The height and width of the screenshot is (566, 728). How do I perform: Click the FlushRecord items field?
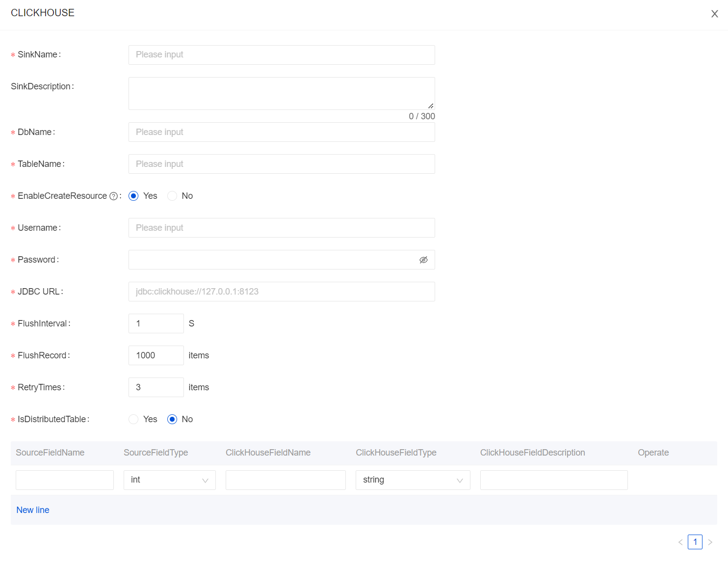pos(156,355)
